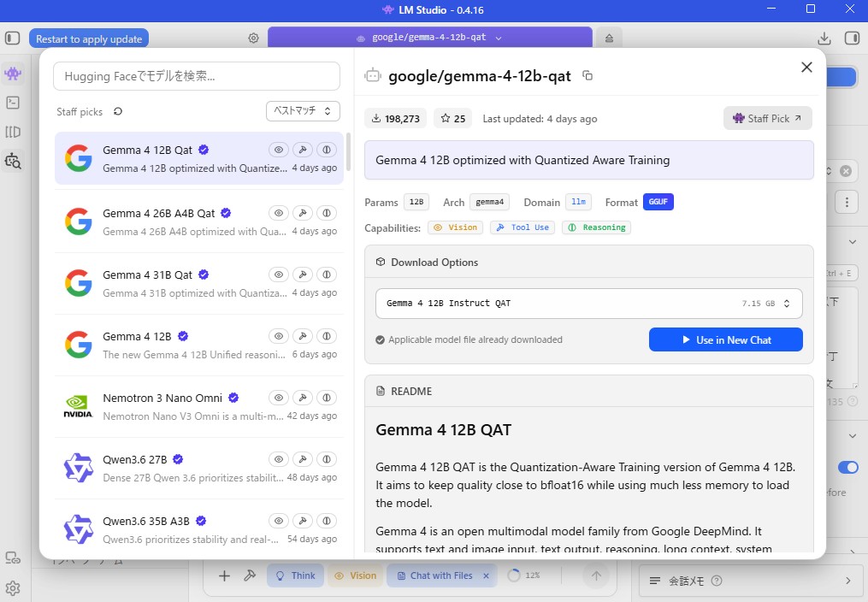Click help icon next to 会話メモ
Image resolution: width=868 pixels, height=602 pixels.
pos(717,581)
